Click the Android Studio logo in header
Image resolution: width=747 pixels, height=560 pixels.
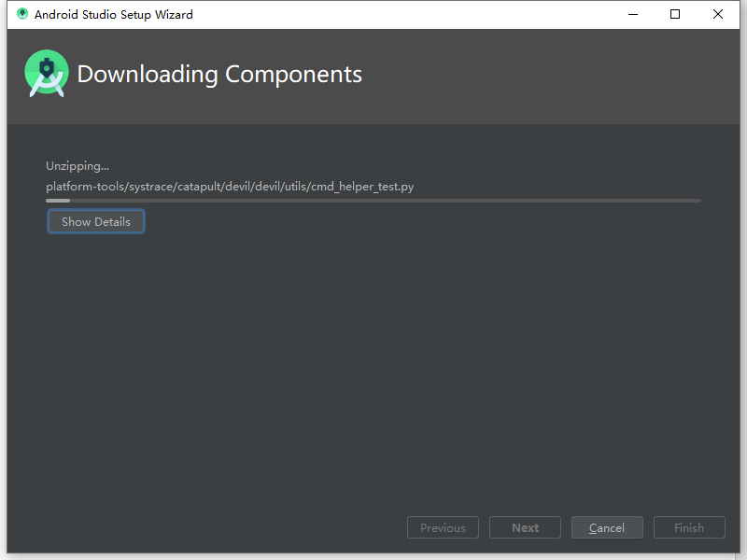[x=47, y=74]
